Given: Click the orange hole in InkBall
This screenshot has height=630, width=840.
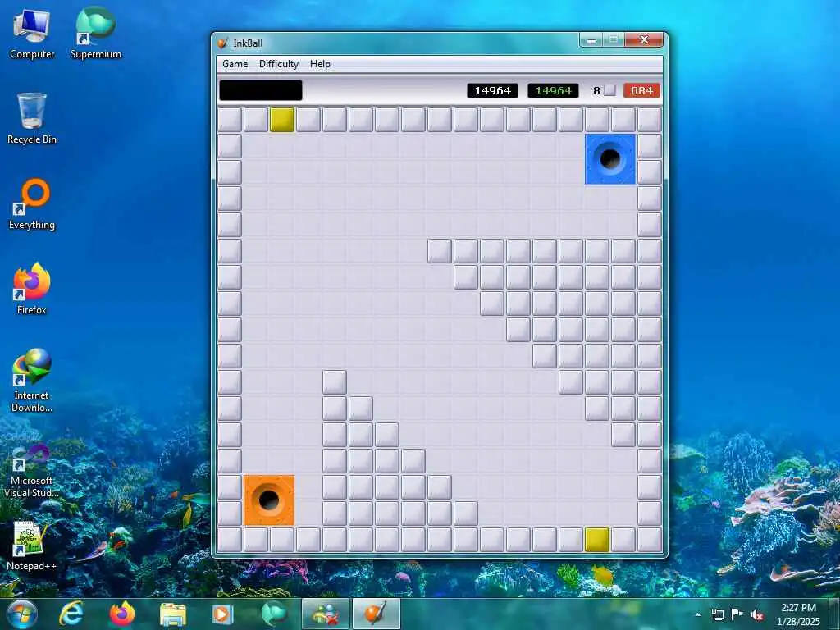Looking at the screenshot, I should (x=269, y=500).
